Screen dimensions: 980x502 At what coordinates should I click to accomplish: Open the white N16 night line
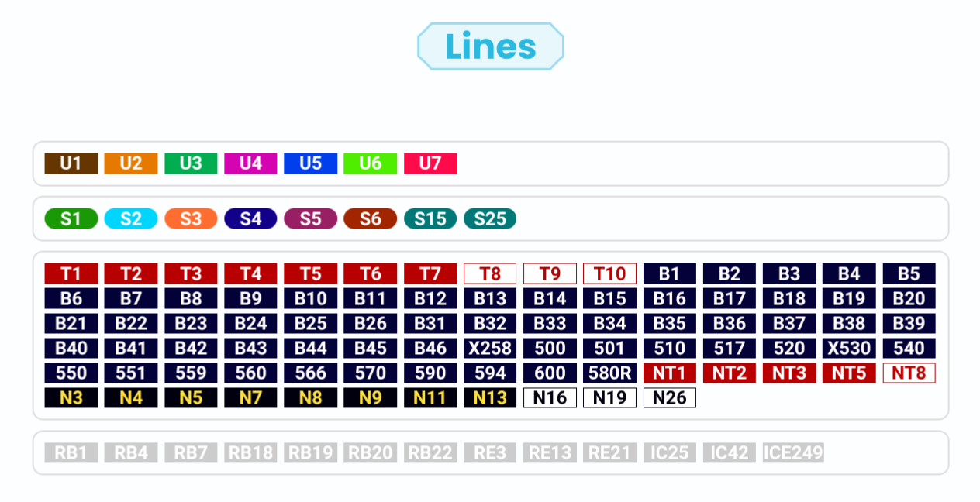[x=550, y=398]
